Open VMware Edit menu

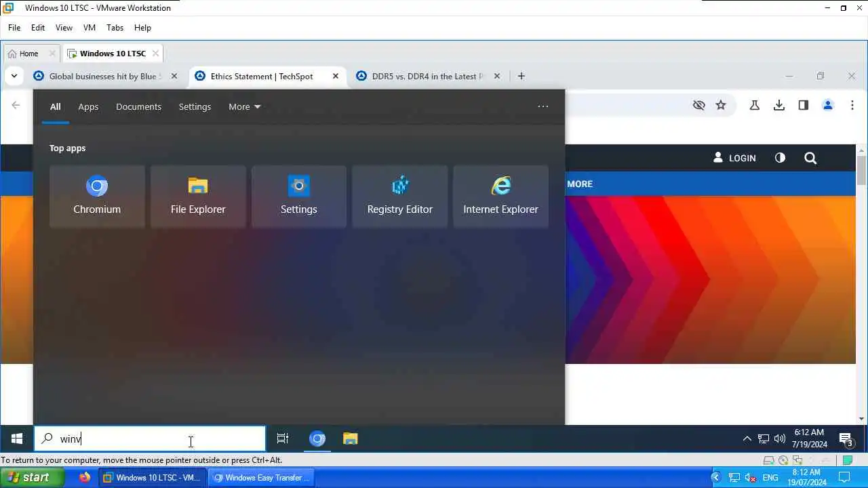(38, 28)
